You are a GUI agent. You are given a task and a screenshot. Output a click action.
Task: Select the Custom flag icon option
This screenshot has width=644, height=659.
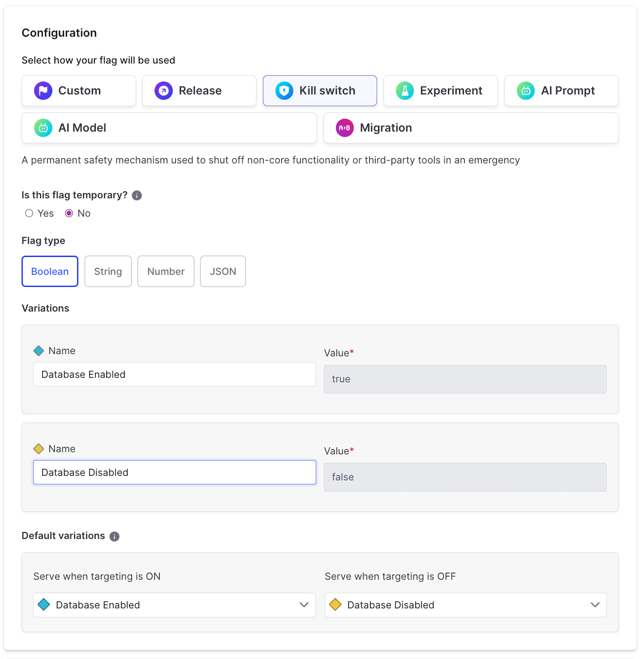tap(43, 91)
